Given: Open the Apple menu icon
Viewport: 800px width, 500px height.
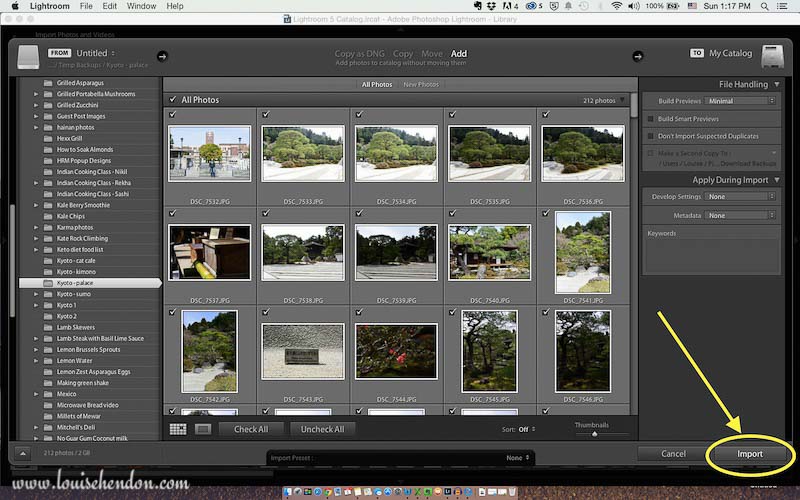Looking at the screenshot, I should point(15,6).
